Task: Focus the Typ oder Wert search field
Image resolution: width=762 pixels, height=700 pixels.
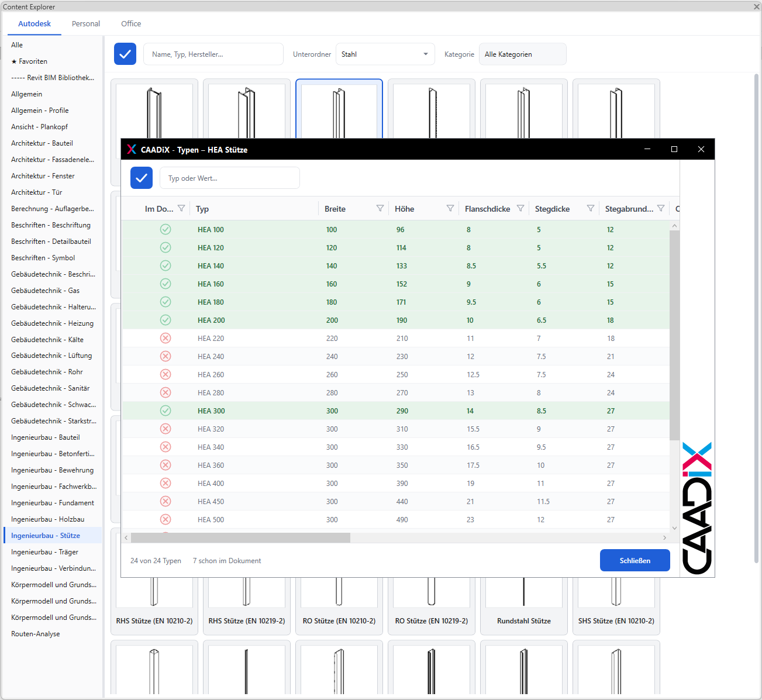Action: (230, 178)
